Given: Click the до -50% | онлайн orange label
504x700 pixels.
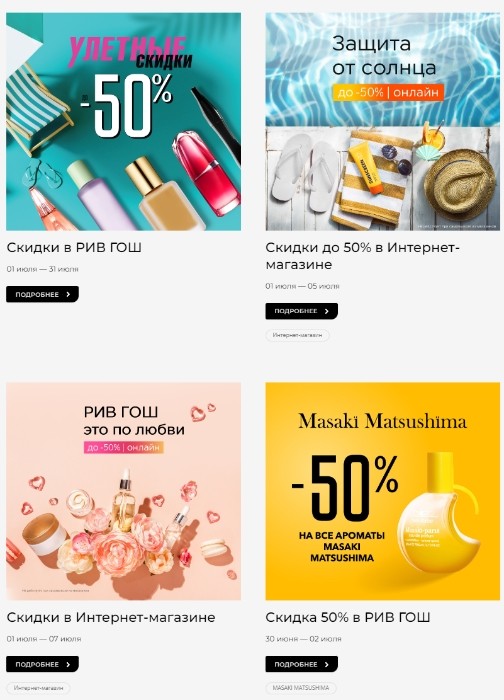Looking at the screenshot, I should [388, 92].
